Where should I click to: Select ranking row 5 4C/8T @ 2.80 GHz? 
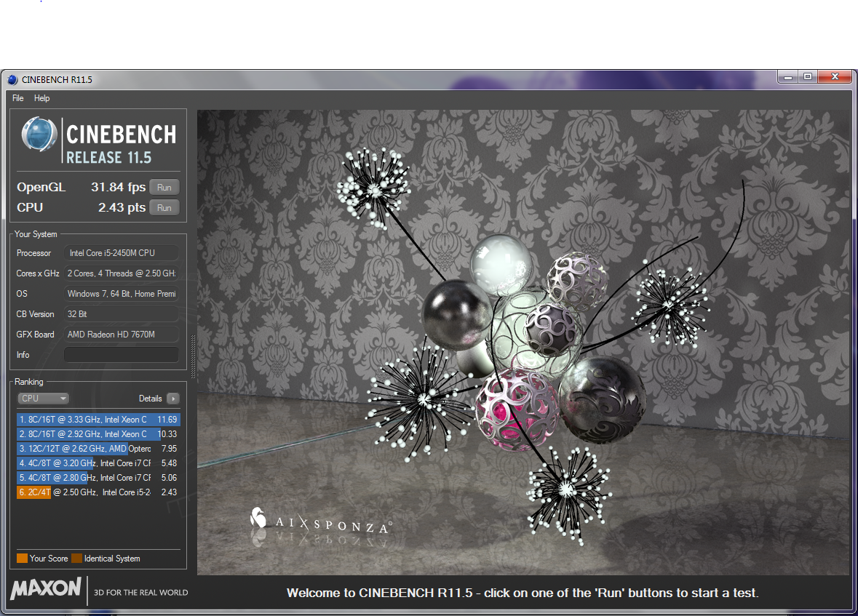coord(98,478)
